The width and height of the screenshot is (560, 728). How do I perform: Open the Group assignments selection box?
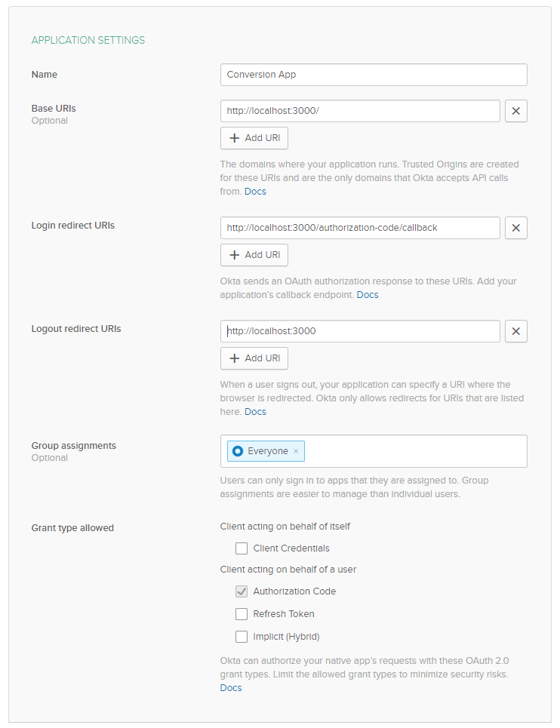(x=415, y=451)
